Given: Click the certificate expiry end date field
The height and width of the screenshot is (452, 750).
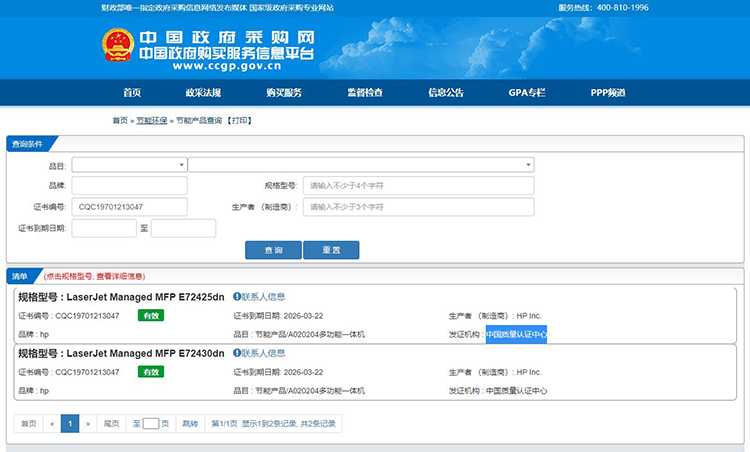Looking at the screenshot, I should [184, 228].
